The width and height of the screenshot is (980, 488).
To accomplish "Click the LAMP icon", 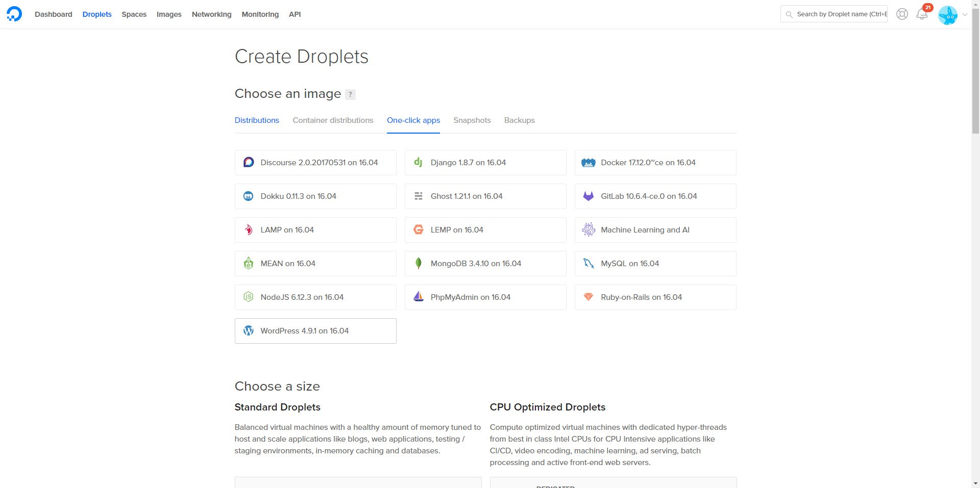I will tap(249, 230).
